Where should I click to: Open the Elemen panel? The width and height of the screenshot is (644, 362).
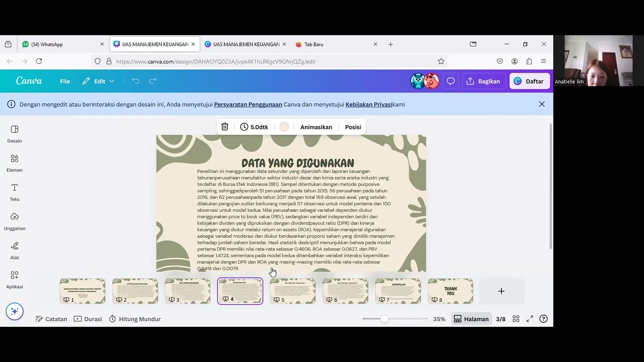pos(15,163)
